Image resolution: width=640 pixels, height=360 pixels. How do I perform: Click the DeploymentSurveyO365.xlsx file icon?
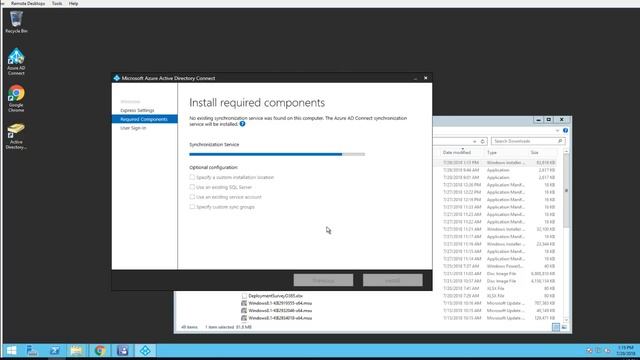pos(244,296)
